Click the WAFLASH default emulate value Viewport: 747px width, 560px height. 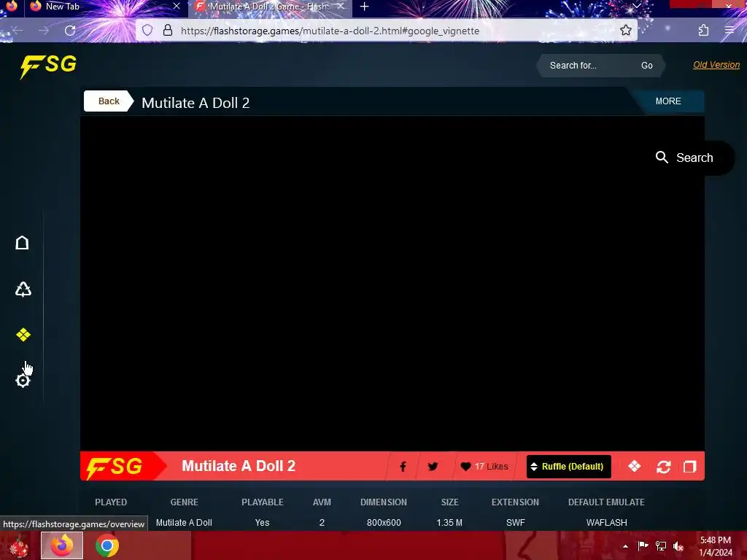pyautogui.click(x=606, y=522)
